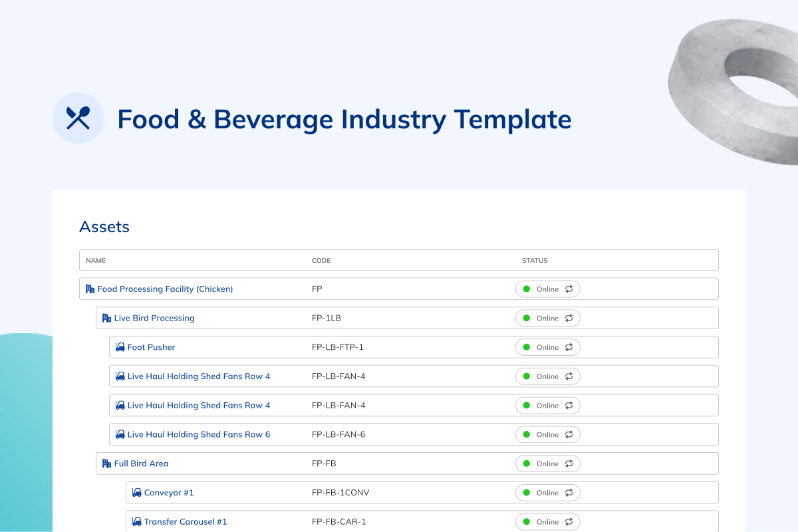Open the Transfer Carousel #1 asset
The image size is (798, 532).
pos(186,522)
